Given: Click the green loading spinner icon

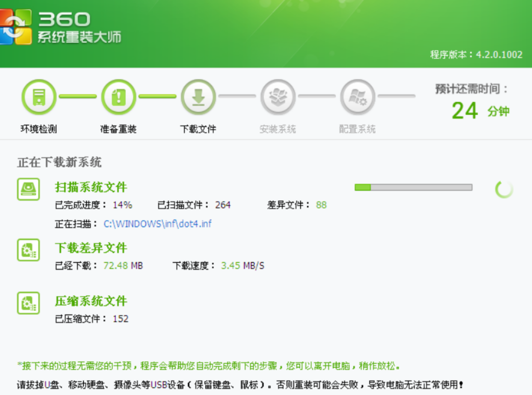Looking at the screenshot, I should 504,189.
